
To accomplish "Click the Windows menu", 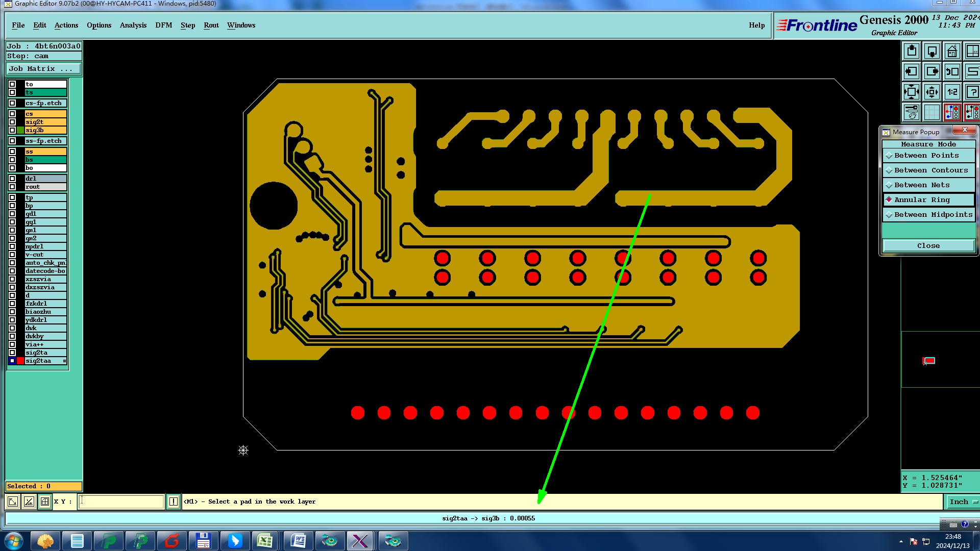I will pyautogui.click(x=241, y=25).
